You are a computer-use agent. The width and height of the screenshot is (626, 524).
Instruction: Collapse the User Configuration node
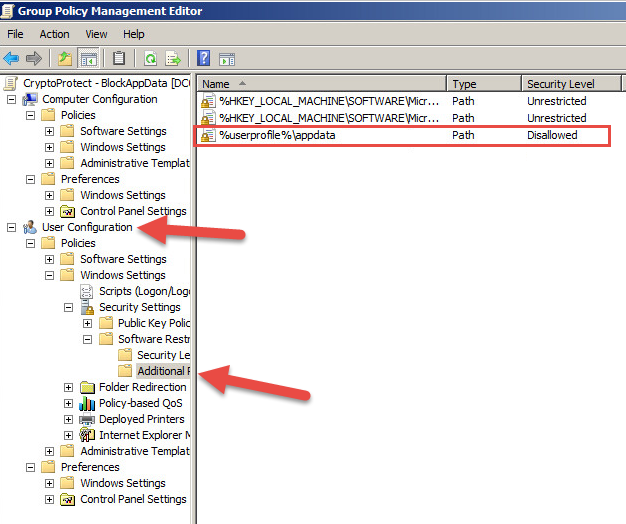coord(12,227)
